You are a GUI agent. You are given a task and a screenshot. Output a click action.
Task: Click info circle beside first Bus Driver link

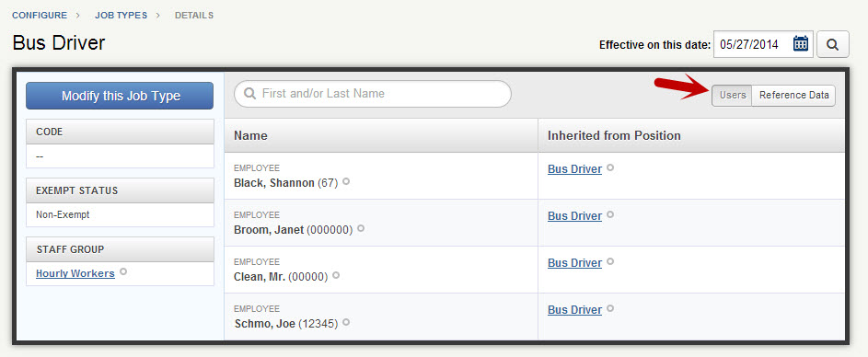pyautogui.click(x=610, y=167)
